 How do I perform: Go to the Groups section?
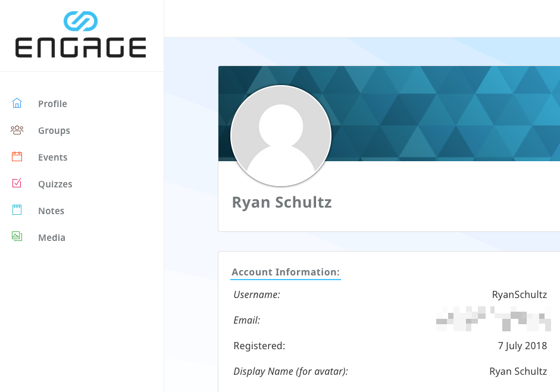pos(54,131)
